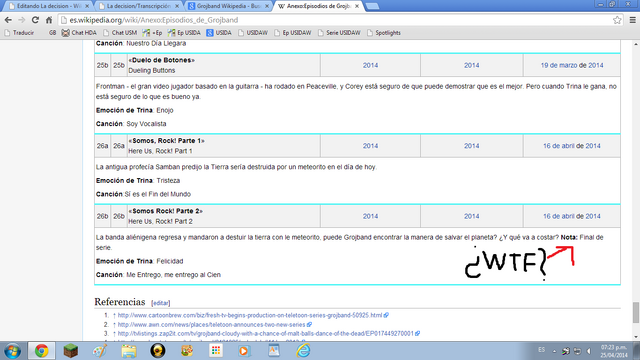Select the 'Dueling Buttons' English title
The image size is (640, 360).
152,70
